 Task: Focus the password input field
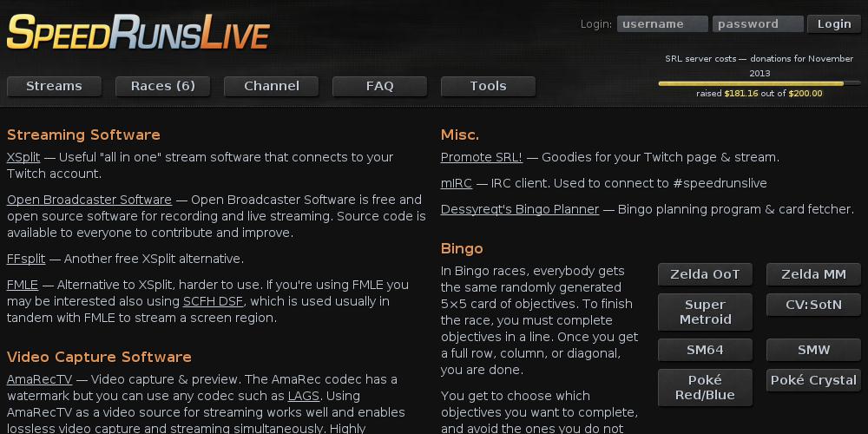758,23
